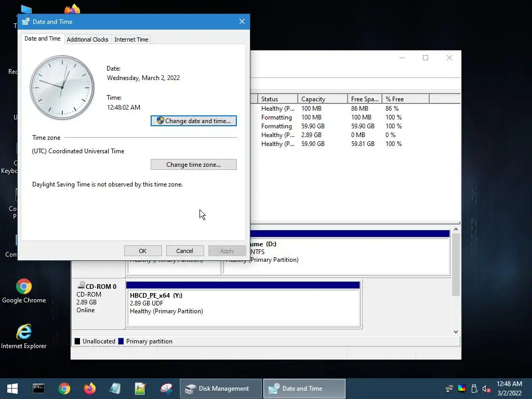Select the row with 59.81 GB free
This screenshot has height=399, width=532.
(x=355, y=144)
